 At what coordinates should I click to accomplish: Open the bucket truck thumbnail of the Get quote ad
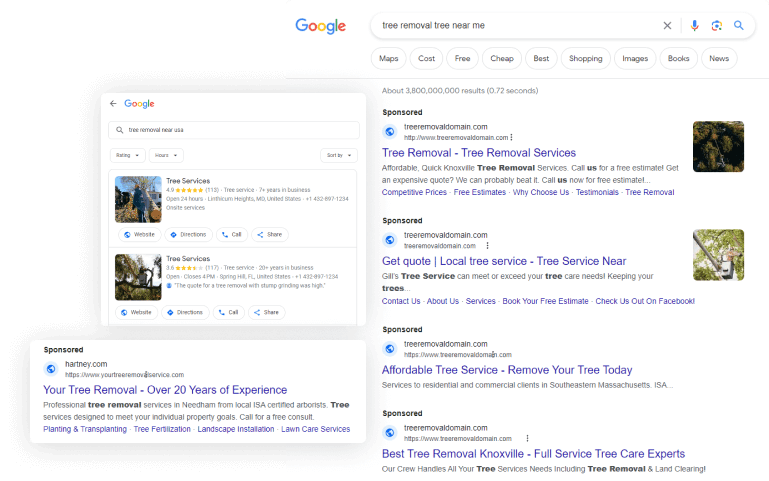coord(718,255)
